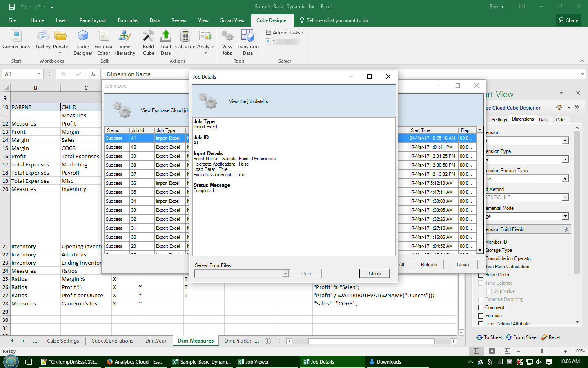Open the Formula Editor
The width and height of the screenshot is (588, 368).
pos(103,43)
